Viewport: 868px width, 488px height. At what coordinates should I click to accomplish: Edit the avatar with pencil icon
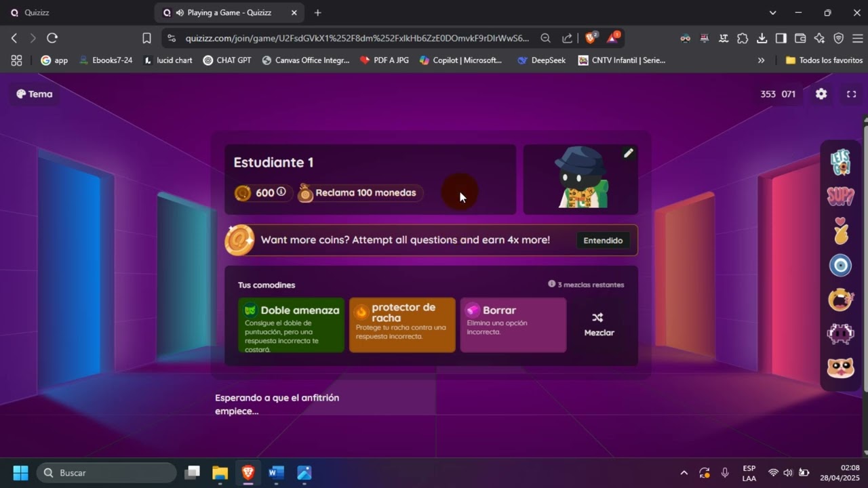[628, 153]
